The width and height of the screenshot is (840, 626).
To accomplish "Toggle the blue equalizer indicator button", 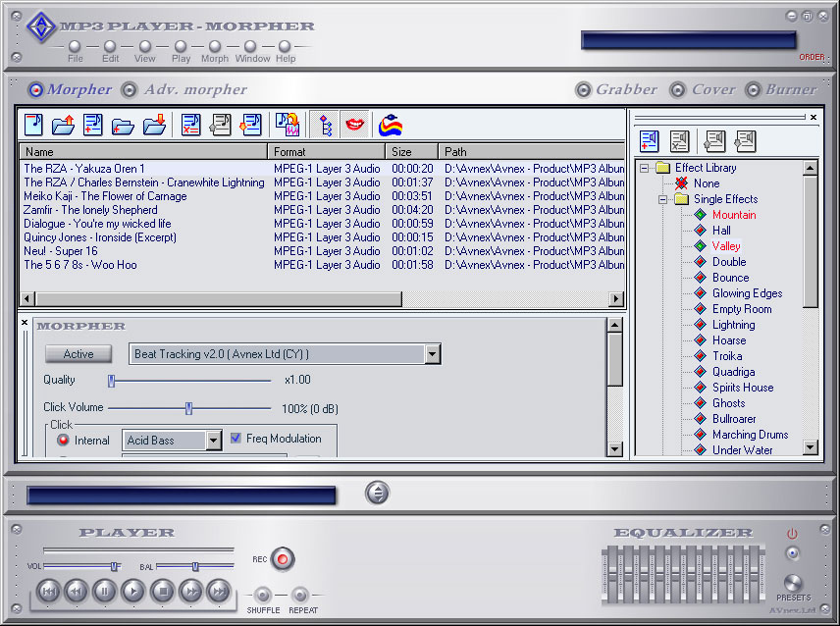I will [792, 553].
